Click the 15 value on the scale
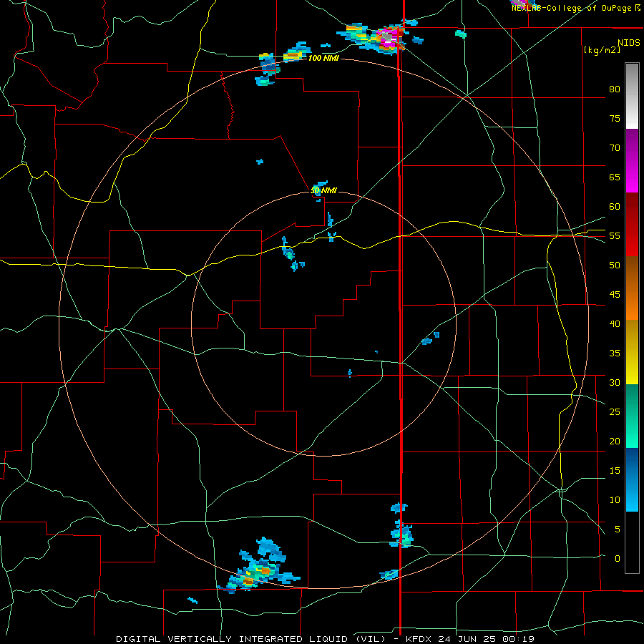 615,470
